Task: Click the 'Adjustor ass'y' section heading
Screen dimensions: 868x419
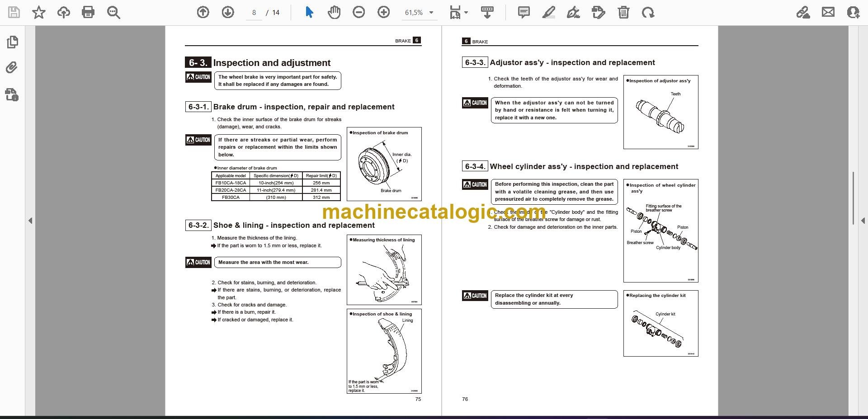Action: 572,62
